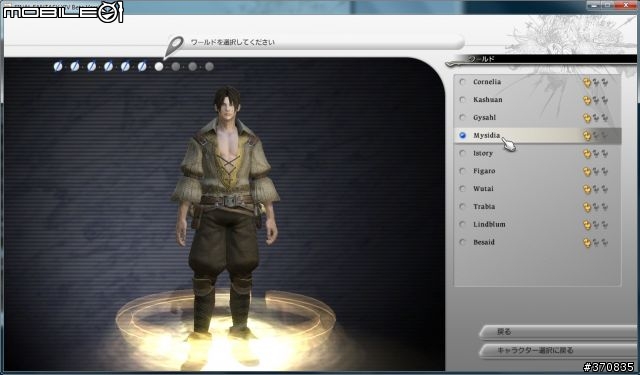
Task: Click the ワールド panel header
Action: [541, 60]
